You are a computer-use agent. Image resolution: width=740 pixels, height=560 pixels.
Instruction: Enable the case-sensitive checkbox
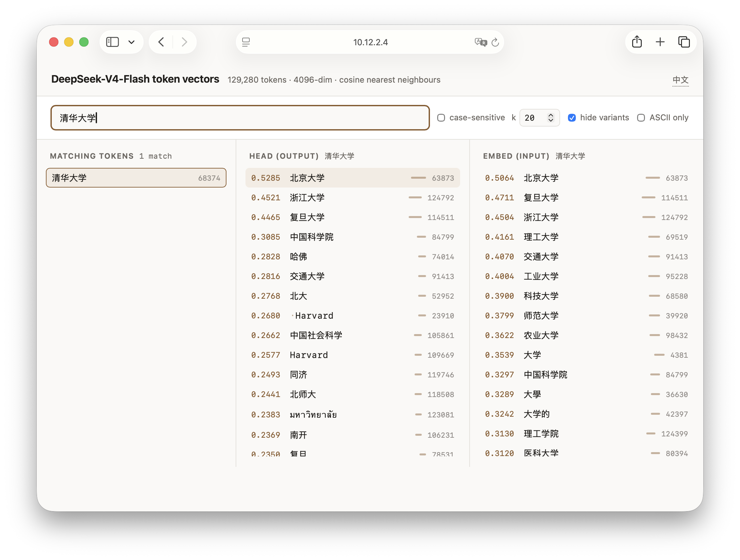pos(441,118)
